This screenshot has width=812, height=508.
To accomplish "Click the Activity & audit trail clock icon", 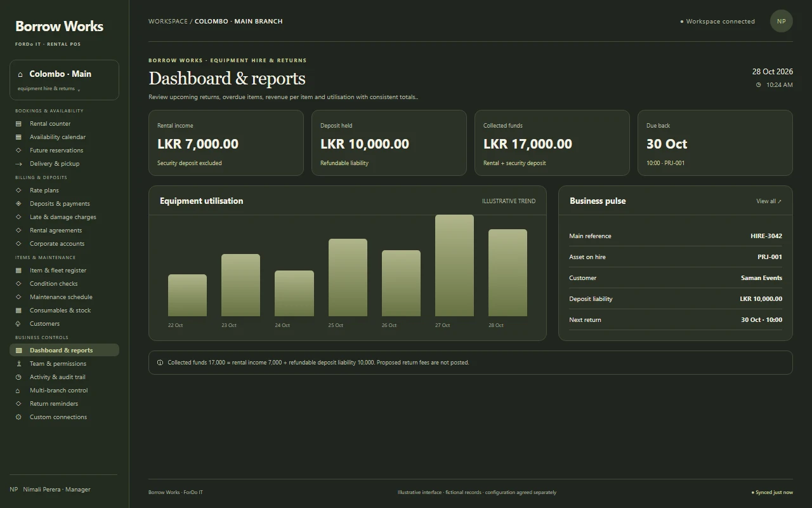I will [x=18, y=377].
